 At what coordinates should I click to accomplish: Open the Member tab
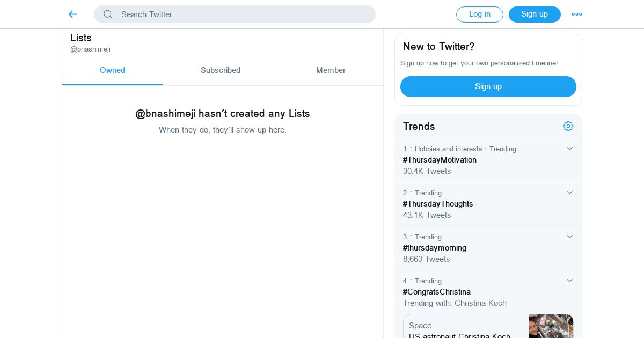(x=331, y=70)
